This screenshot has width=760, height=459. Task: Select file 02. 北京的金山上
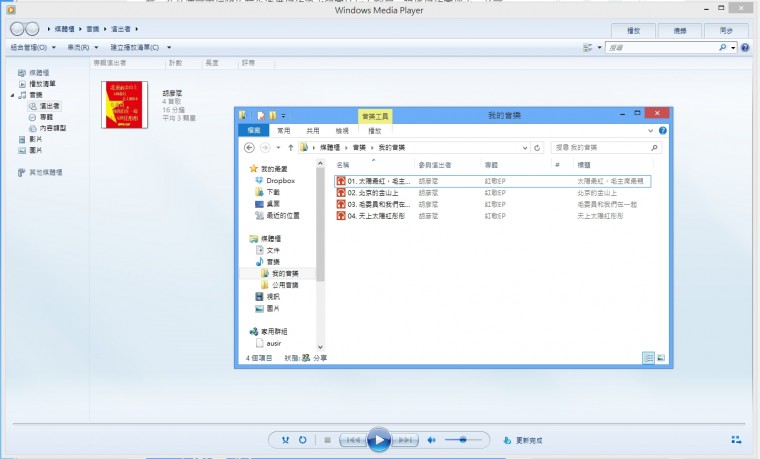point(372,193)
